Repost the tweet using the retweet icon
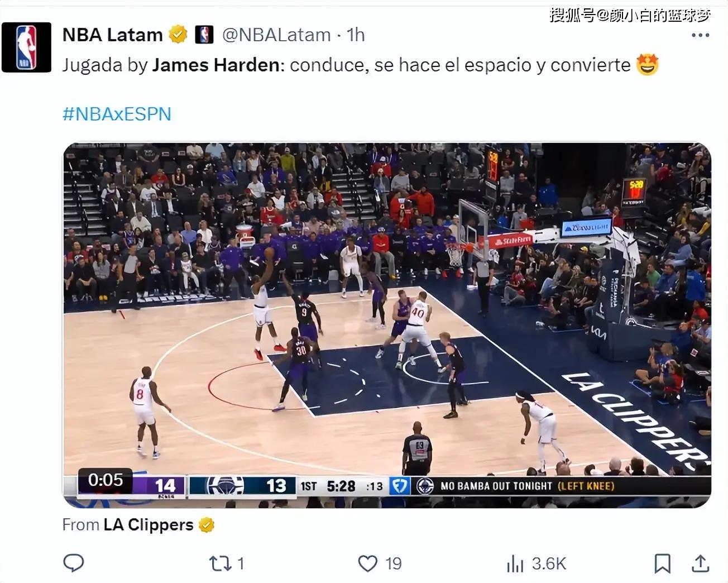The width and height of the screenshot is (728, 583). pyautogui.click(x=219, y=563)
